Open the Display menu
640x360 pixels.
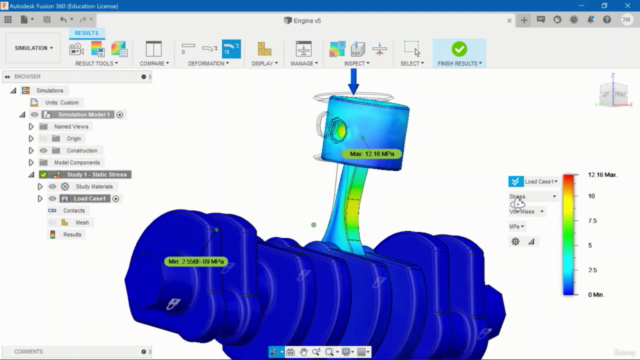[265, 64]
